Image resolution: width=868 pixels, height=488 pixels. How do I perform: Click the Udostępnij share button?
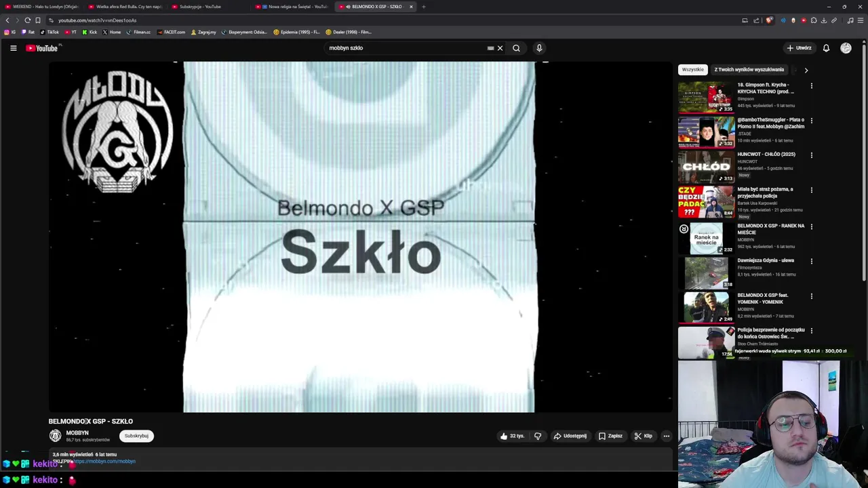[x=570, y=436]
